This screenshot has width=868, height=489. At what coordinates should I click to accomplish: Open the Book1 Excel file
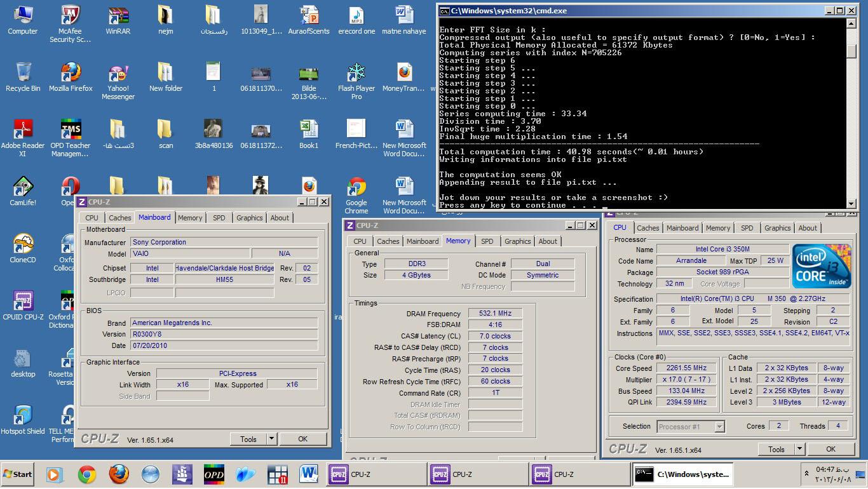pos(309,135)
